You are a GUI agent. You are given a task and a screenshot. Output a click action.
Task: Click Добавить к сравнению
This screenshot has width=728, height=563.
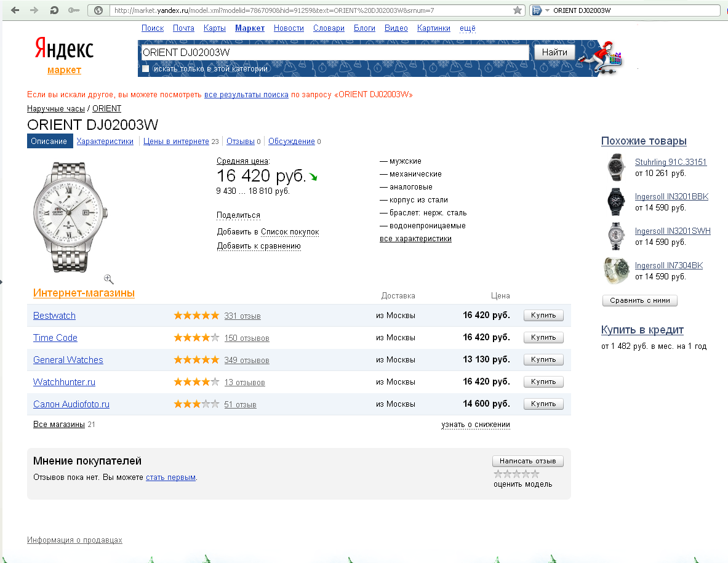pos(258,246)
